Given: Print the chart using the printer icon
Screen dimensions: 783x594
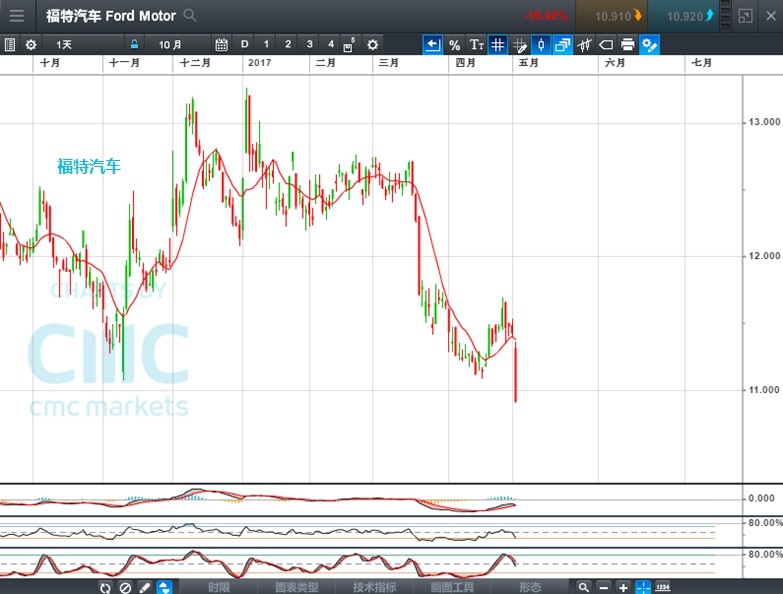Looking at the screenshot, I should point(627,45).
